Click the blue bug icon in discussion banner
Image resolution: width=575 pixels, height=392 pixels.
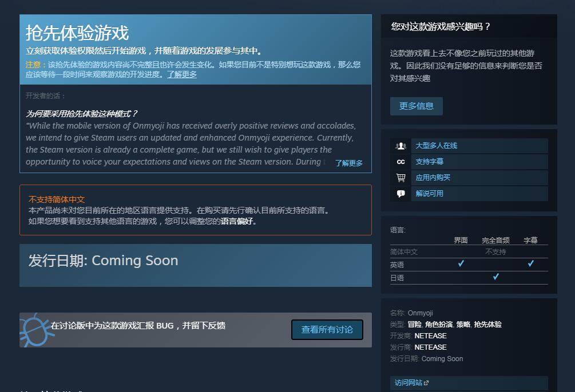click(35, 330)
